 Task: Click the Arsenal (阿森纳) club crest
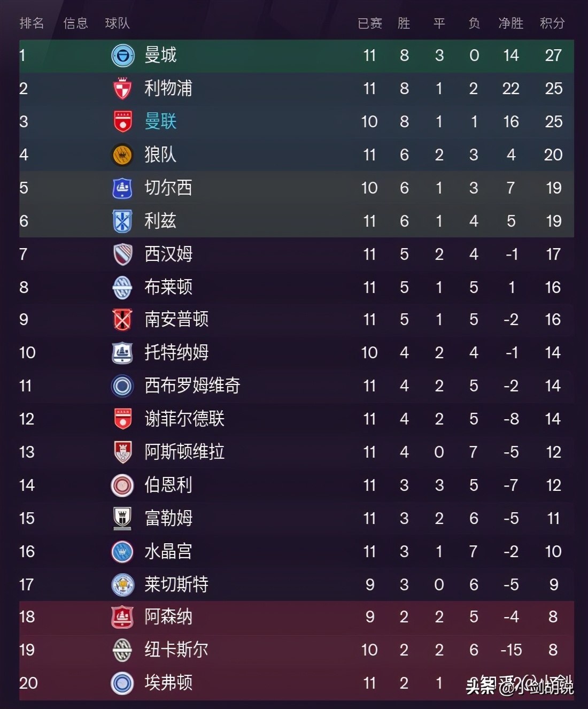point(122,618)
